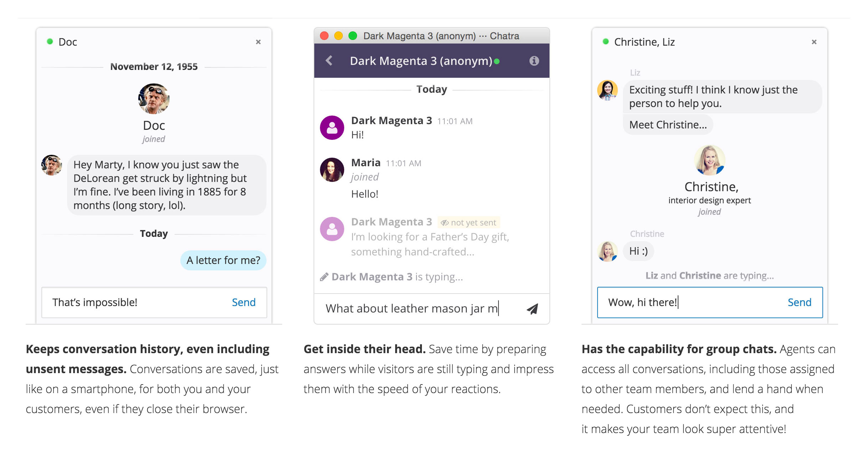Close the Christine, Liz chat widget

click(x=814, y=42)
